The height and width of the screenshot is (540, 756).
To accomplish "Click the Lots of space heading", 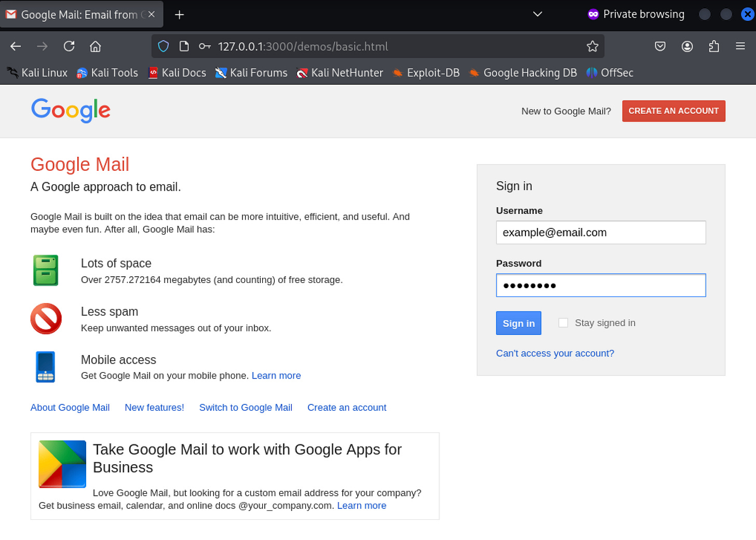I will click(116, 263).
